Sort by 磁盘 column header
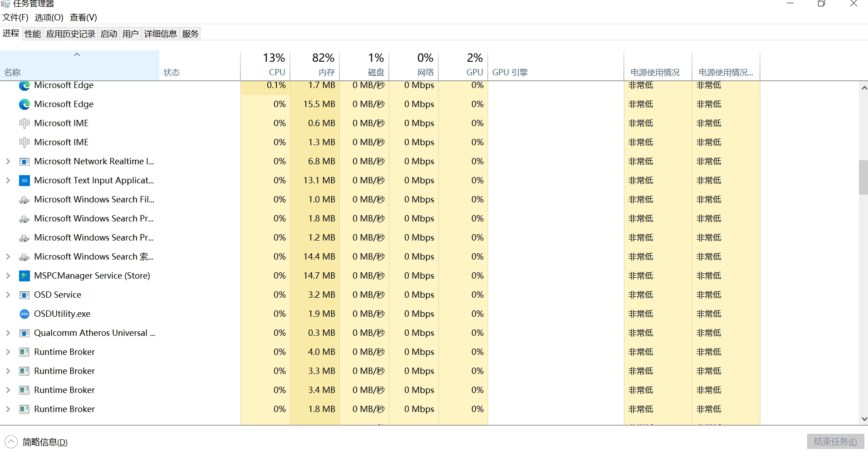Screen dimensions: 868x452 click(x=364, y=66)
